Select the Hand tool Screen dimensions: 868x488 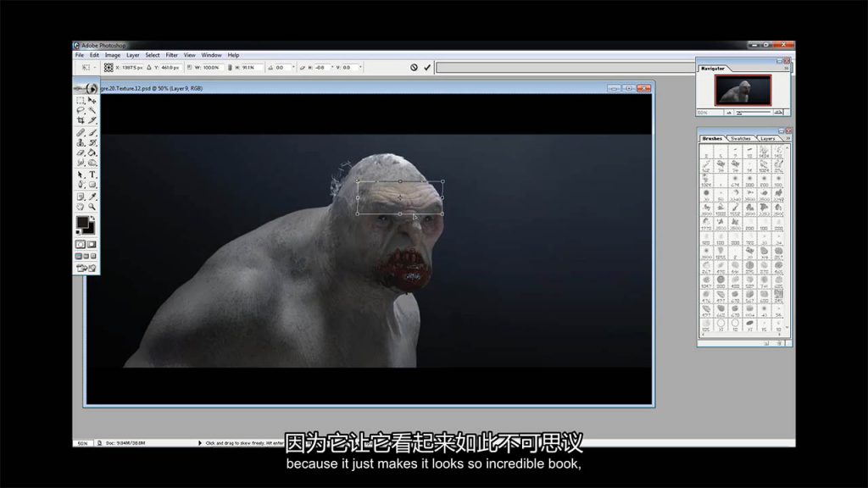coord(81,207)
